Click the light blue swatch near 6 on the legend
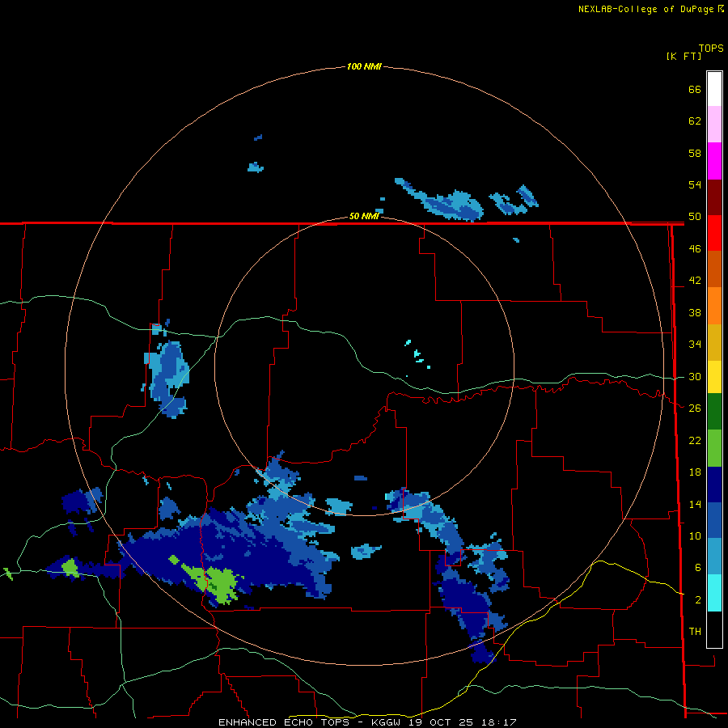This screenshot has width=728, height=728. pos(714,557)
